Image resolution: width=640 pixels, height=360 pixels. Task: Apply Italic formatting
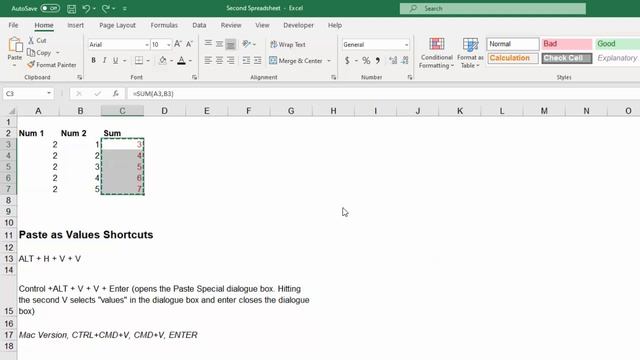[x=104, y=60]
